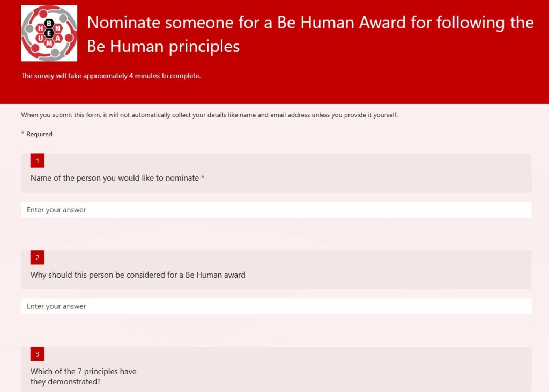Viewport: 549px width, 392px height.
Task: Click 'they demonstrated?' text in question 3
Action: click(65, 382)
